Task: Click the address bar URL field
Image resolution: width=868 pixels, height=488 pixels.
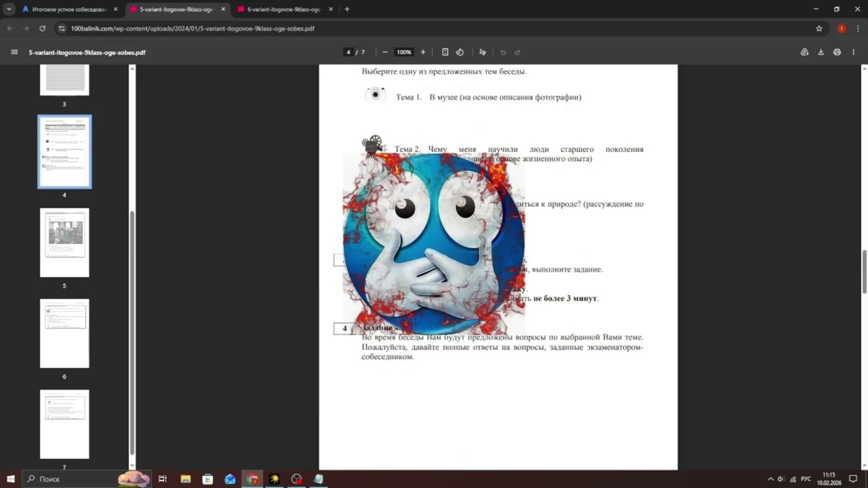Action: tap(434, 28)
